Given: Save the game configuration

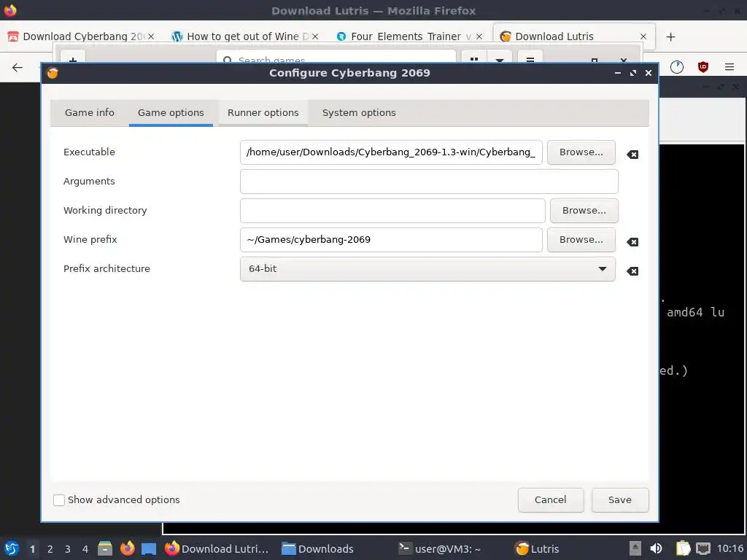Looking at the screenshot, I should click(x=620, y=500).
